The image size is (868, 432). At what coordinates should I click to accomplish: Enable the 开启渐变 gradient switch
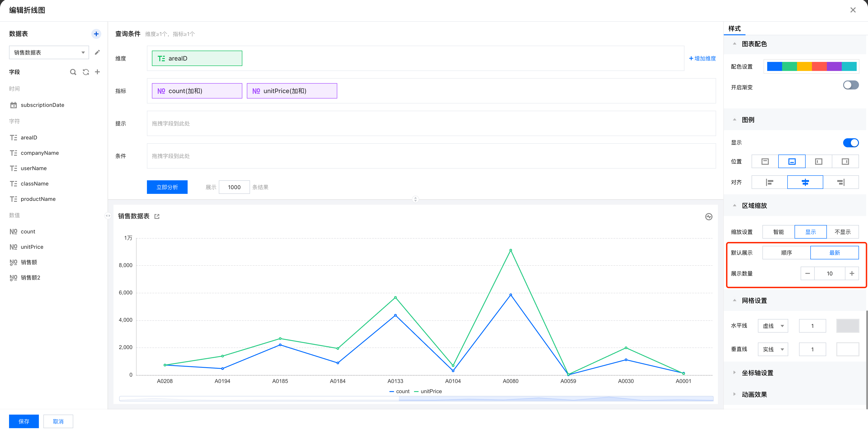click(x=850, y=85)
